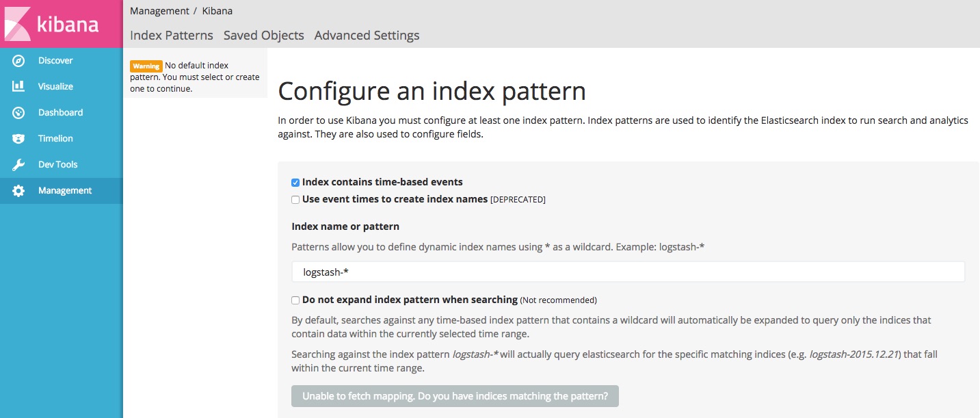
Task: Click the orange Warning badge
Action: (146, 66)
